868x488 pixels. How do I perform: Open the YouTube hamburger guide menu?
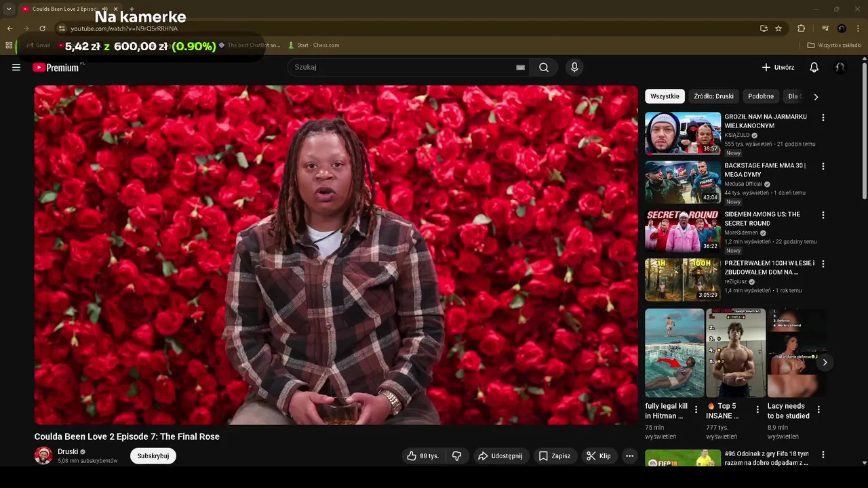click(x=16, y=67)
